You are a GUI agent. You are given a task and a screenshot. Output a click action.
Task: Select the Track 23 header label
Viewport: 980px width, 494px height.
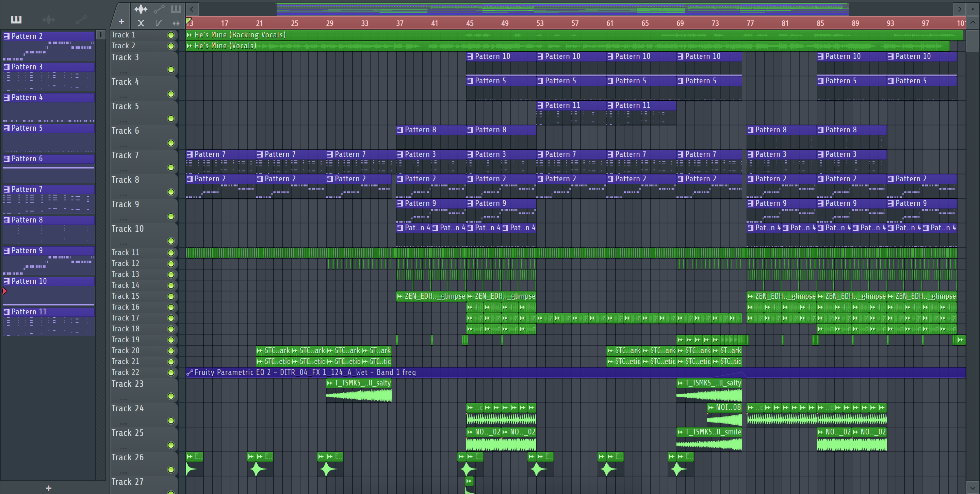coord(128,384)
